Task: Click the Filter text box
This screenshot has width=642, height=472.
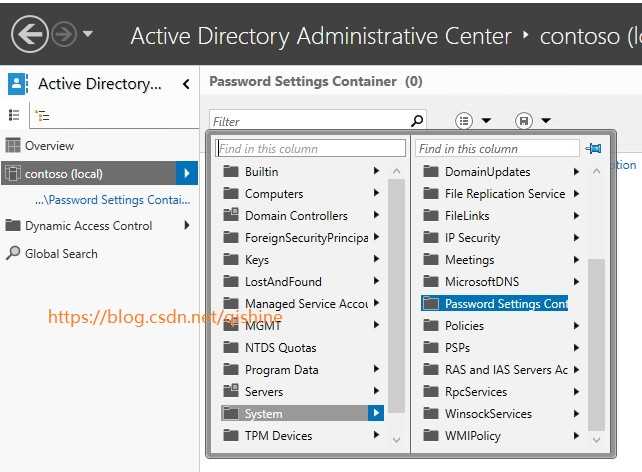Action: 310,121
